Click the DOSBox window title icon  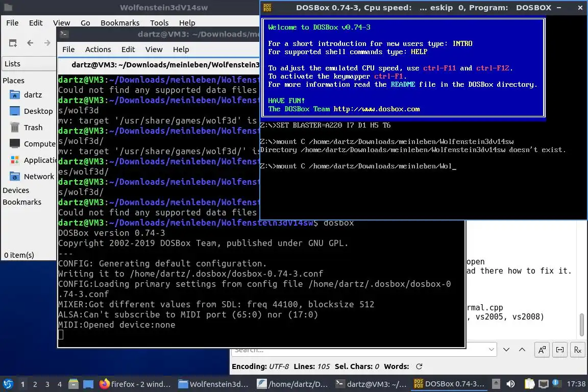point(267,8)
